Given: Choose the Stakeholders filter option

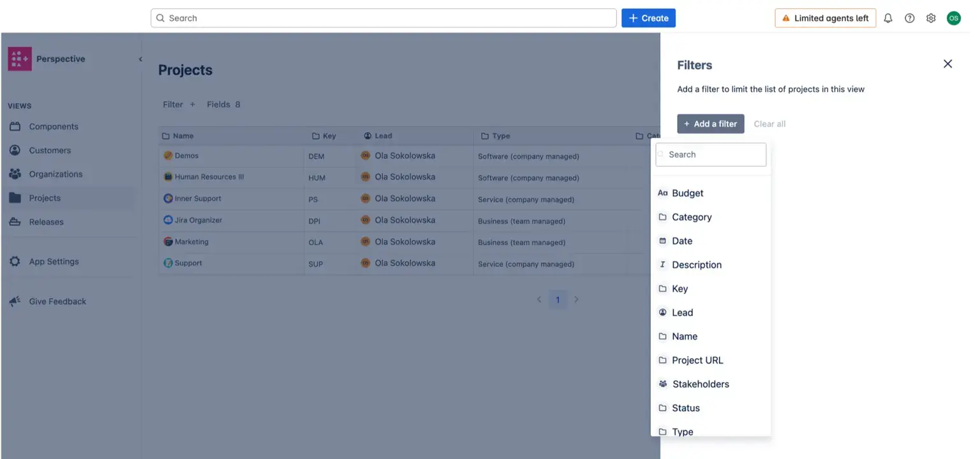Looking at the screenshot, I should coord(700,384).
